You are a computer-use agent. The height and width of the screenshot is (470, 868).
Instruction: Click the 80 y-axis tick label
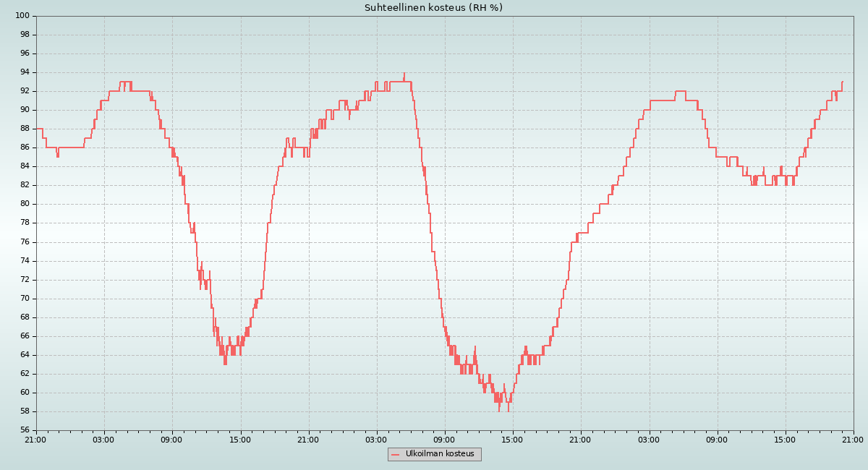pos(24,204)
